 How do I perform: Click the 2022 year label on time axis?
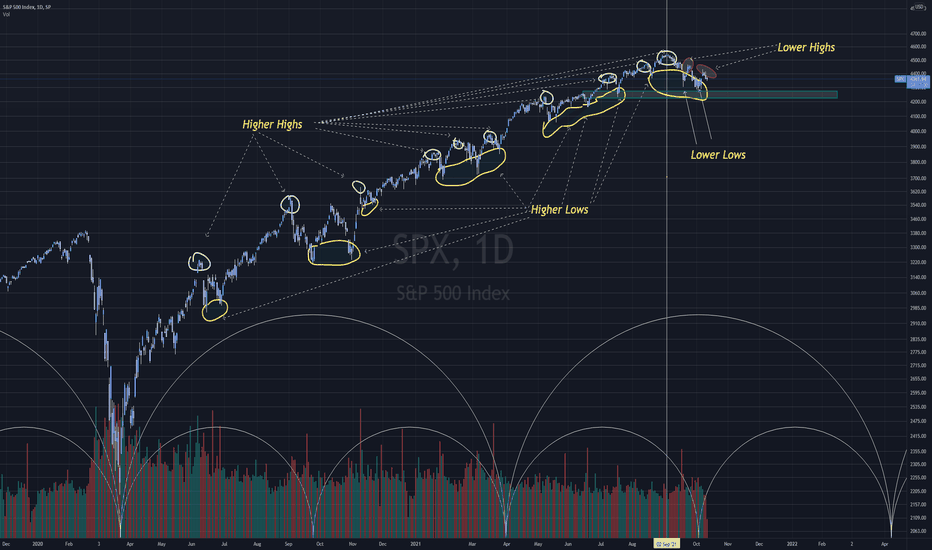pos(792,543)
